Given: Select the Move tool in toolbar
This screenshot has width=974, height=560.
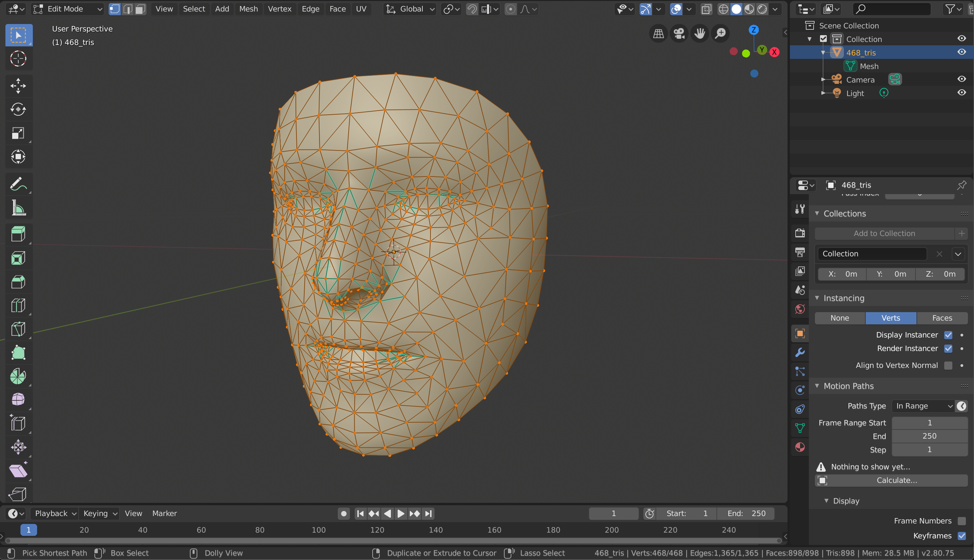Looking at the screenshot, I should pos(18,86).
